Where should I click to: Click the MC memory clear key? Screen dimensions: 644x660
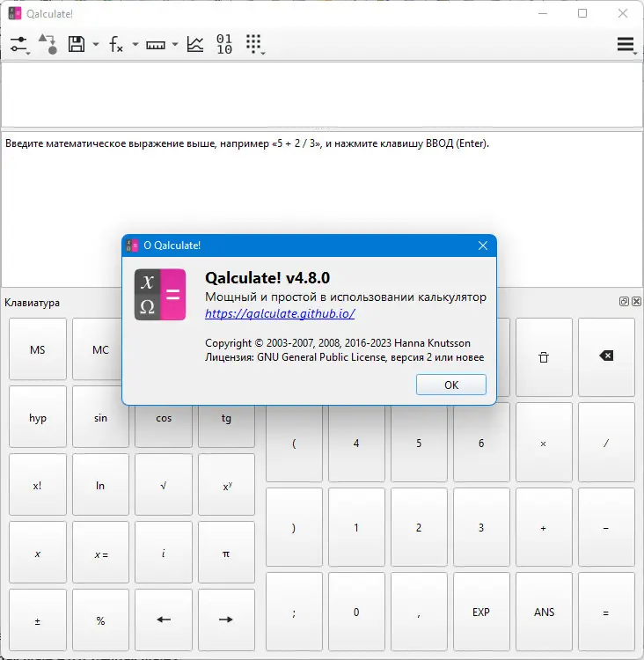point(98,349)
